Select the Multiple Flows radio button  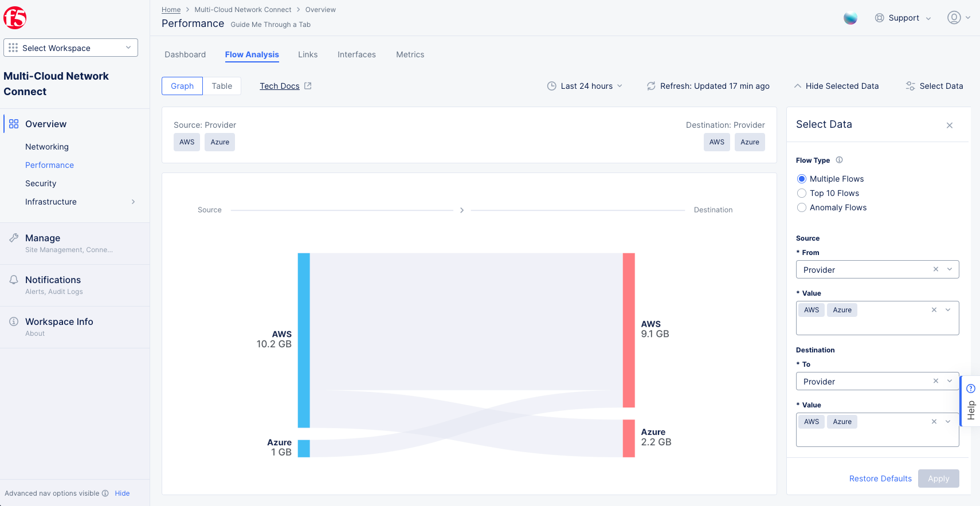802,179
